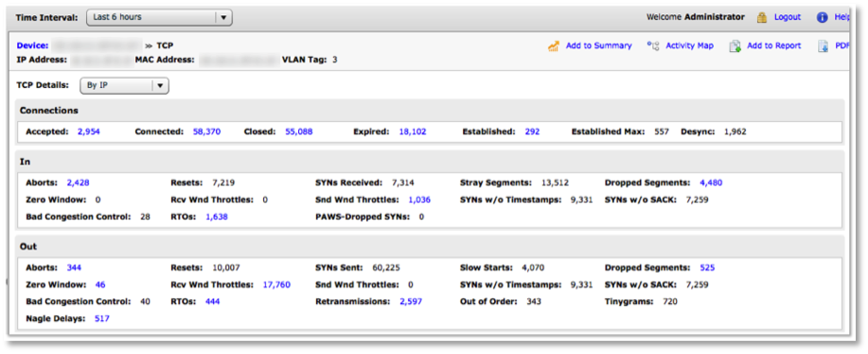Click the Add to Summary chart icon
868x354 pixels.
[x=554, y=46]
